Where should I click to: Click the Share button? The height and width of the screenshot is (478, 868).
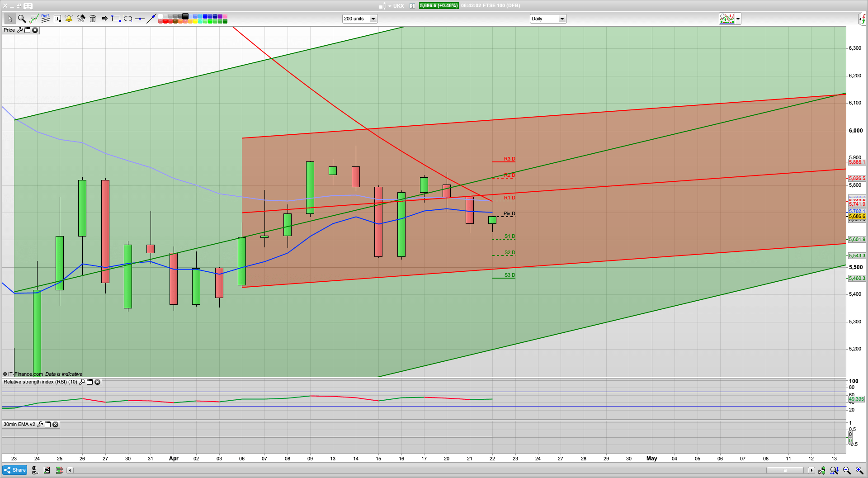click(x=14, y=470)
